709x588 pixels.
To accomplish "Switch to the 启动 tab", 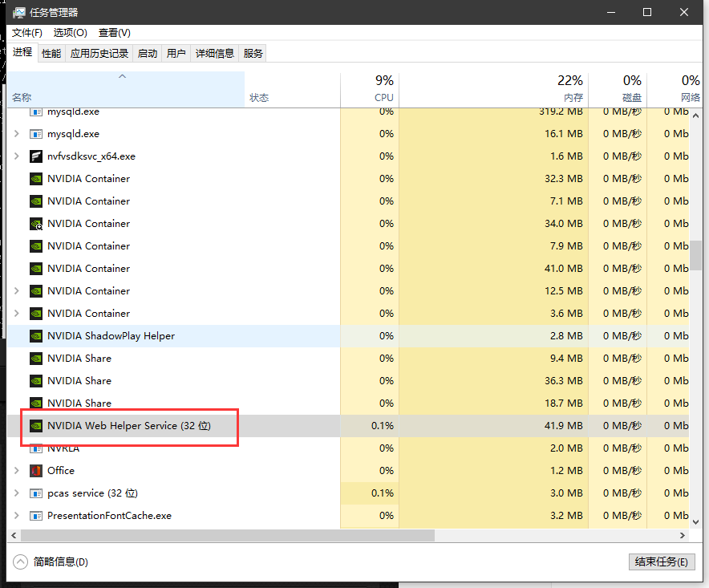I will pos(147,54).
